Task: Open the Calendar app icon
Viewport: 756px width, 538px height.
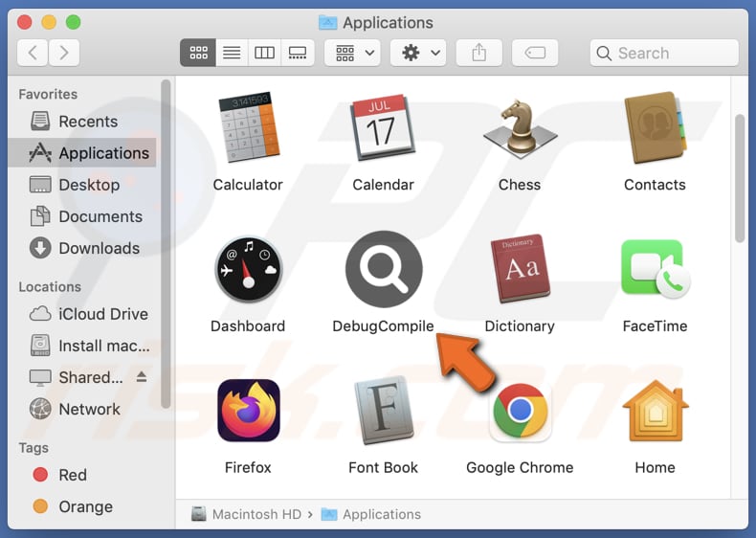Action: tap(383, 128)
